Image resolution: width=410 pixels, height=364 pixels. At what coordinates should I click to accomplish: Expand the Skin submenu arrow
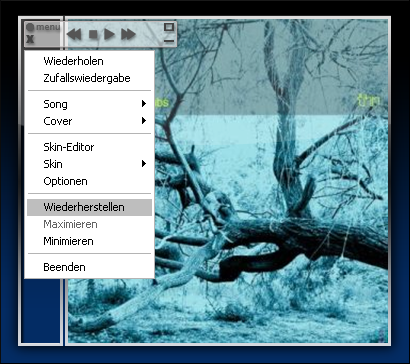(x=144, y=163)
